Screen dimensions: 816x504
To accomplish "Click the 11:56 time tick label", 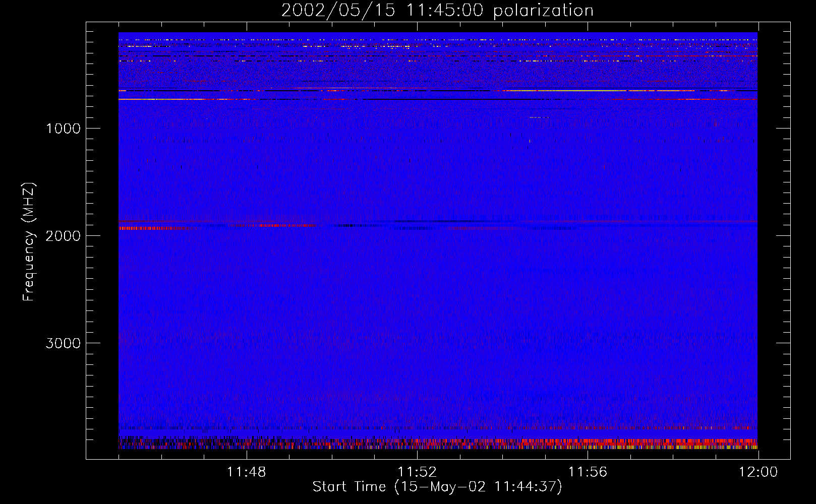I will tap(588, 472).
